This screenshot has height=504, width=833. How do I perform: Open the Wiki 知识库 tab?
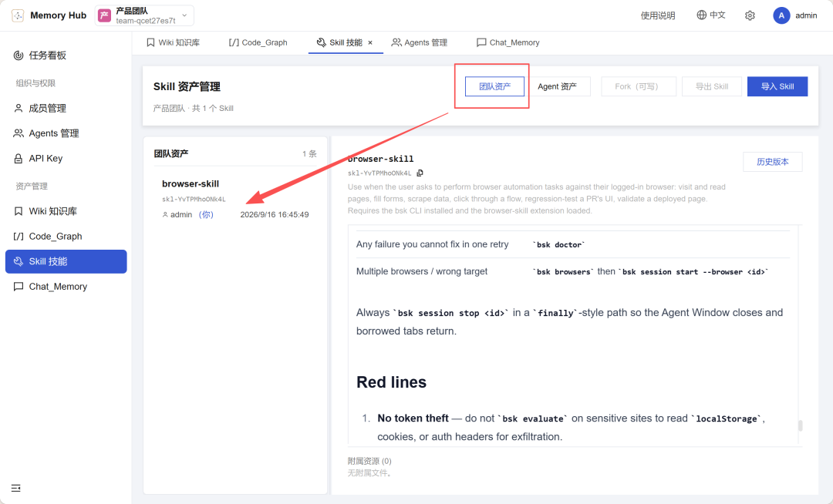click(174, 42)
